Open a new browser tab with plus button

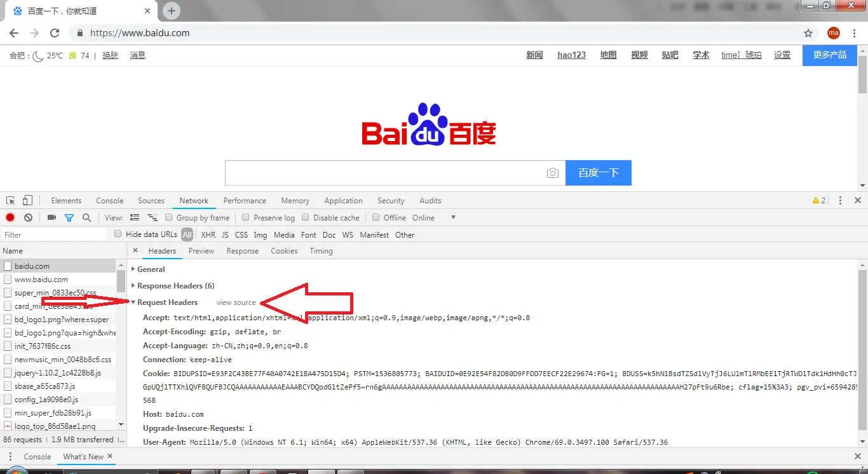(172, 11)
